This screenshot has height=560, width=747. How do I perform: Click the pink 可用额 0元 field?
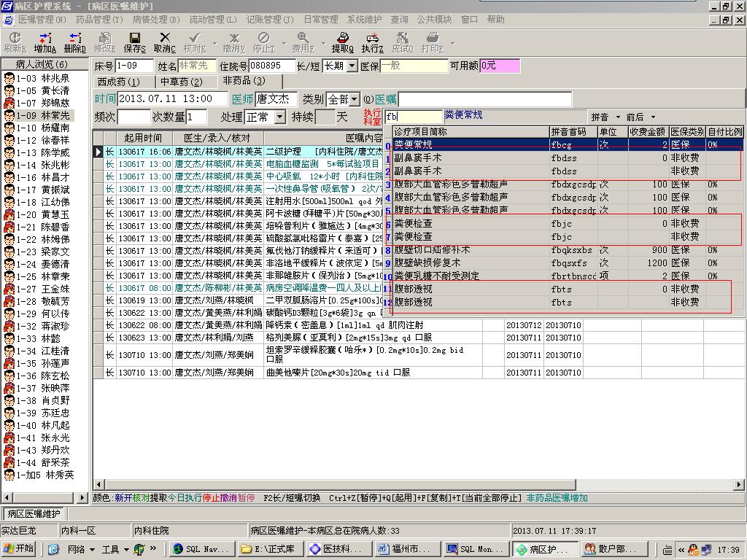coord(500,66)
